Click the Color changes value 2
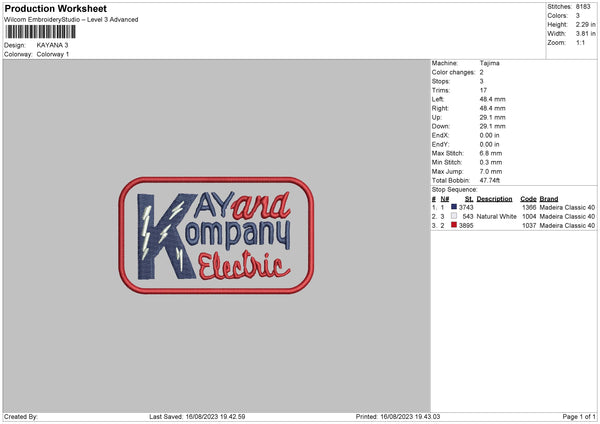Image resolution: width=600 pixels, height=424 pixels. point(481,72)
